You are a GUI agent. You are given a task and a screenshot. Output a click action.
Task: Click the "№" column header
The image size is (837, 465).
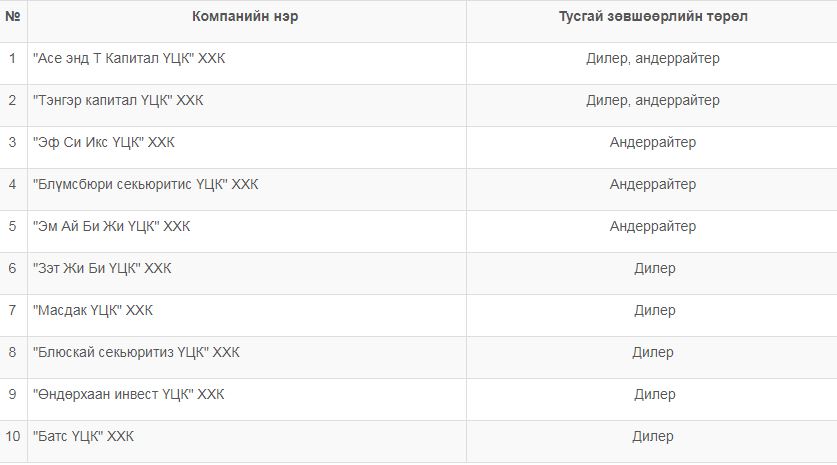[x=13, y=17]
